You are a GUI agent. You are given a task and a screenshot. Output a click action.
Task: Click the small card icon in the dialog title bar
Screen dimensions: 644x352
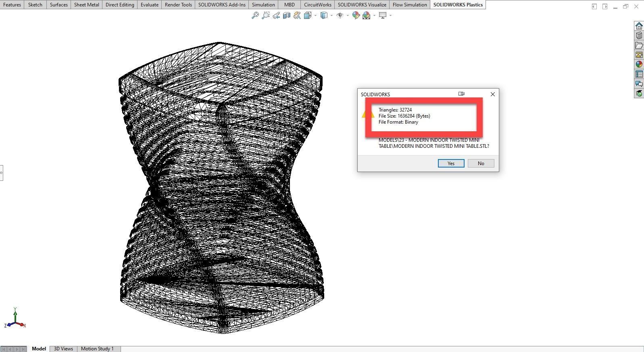[461, 94]
